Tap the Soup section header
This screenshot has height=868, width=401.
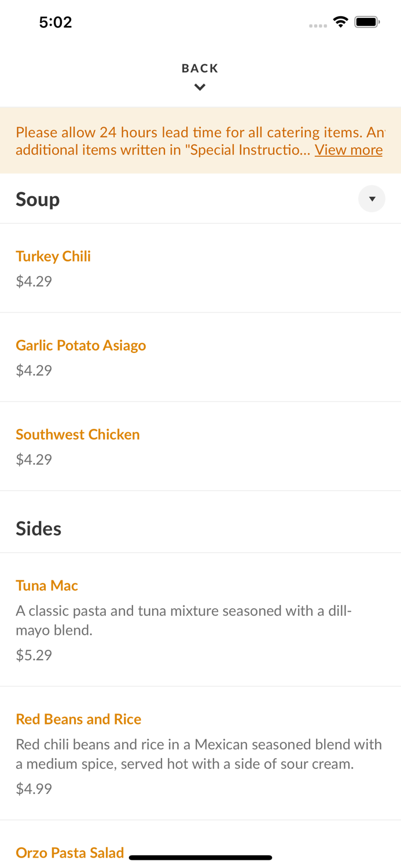(x=38, y=198)
